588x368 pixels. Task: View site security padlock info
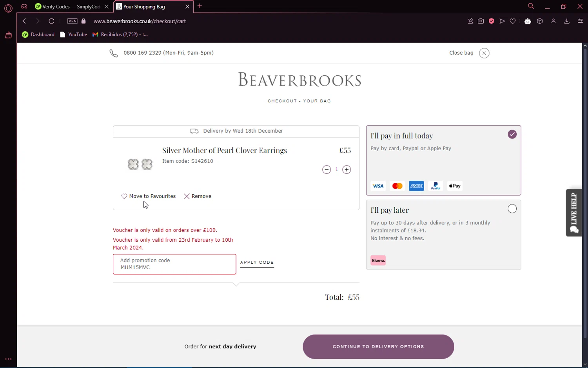pyautogui.click(x=83, y=21)
